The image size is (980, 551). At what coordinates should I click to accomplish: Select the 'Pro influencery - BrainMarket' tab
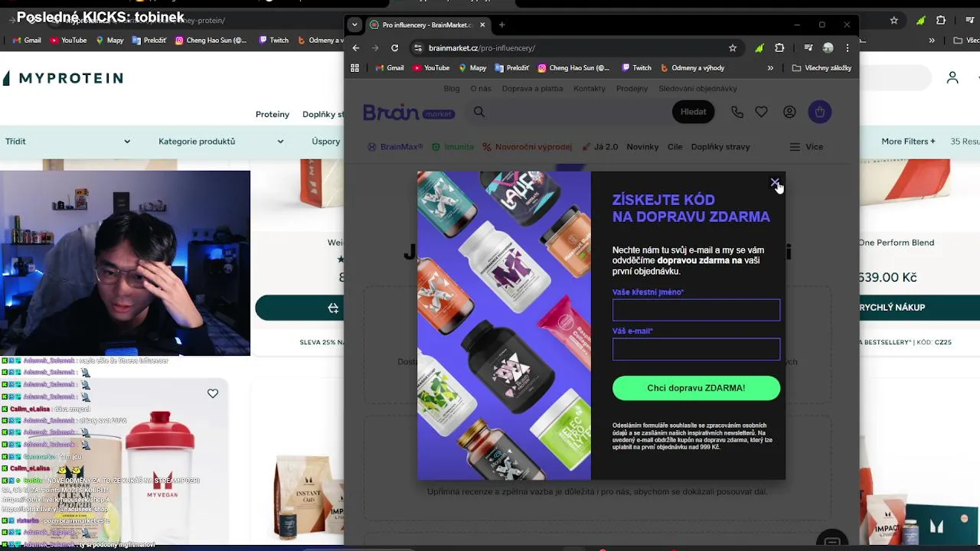click(427, 24)
